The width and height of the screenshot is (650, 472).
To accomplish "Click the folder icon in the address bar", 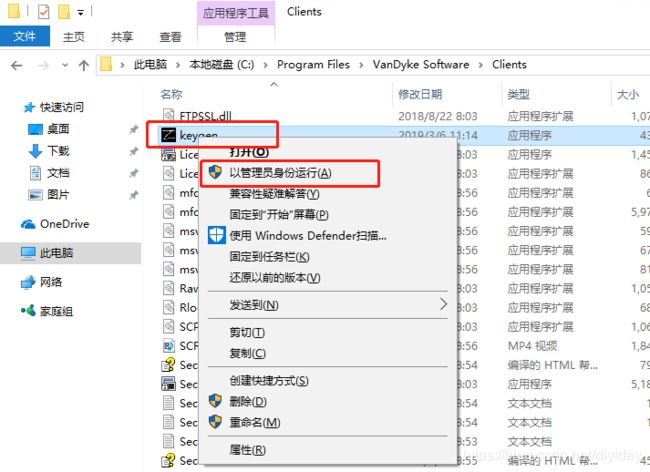I will tap(106, 64).
